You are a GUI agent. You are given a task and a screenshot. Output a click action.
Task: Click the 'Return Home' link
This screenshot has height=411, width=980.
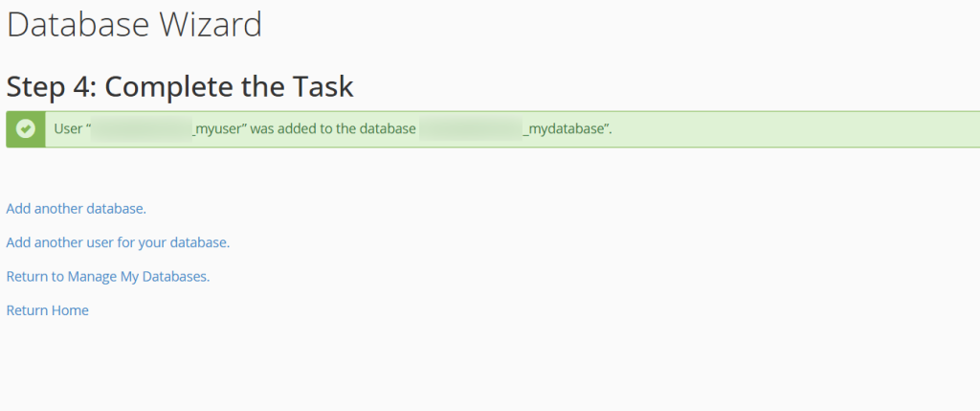tap(48, 309)
